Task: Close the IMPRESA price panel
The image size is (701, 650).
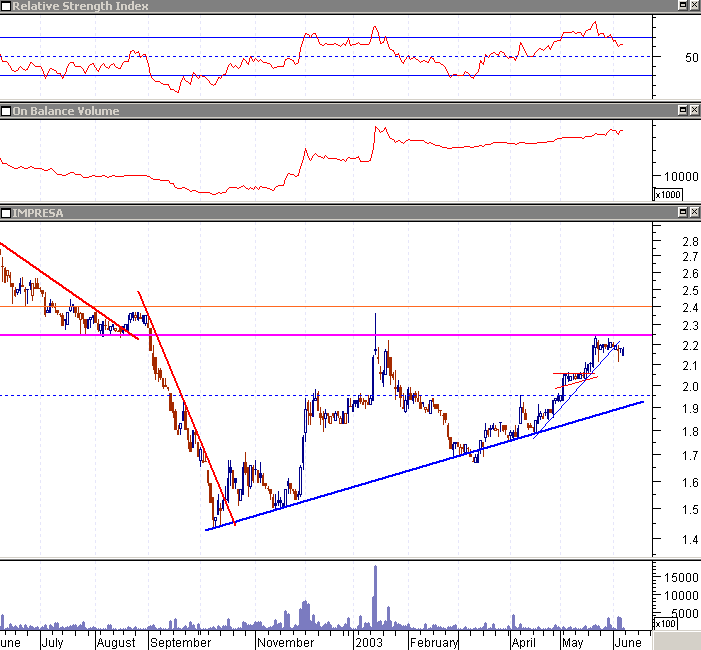Action: [x=694, y=212]
